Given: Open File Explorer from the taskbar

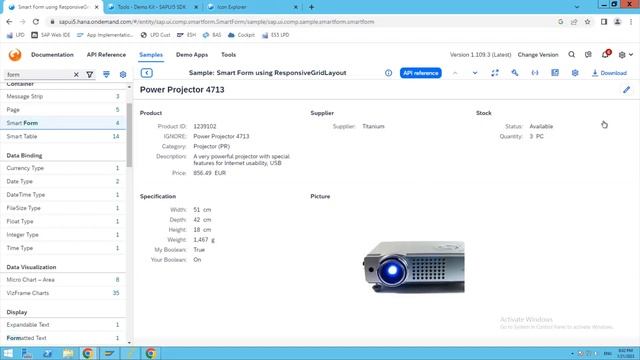Looking at the screenshot, I should point(68,353).
